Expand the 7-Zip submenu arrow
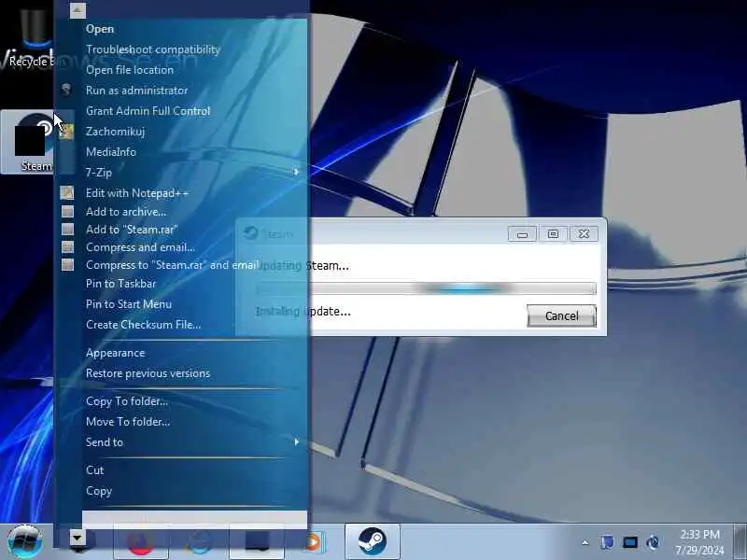 tap(296, 172)
